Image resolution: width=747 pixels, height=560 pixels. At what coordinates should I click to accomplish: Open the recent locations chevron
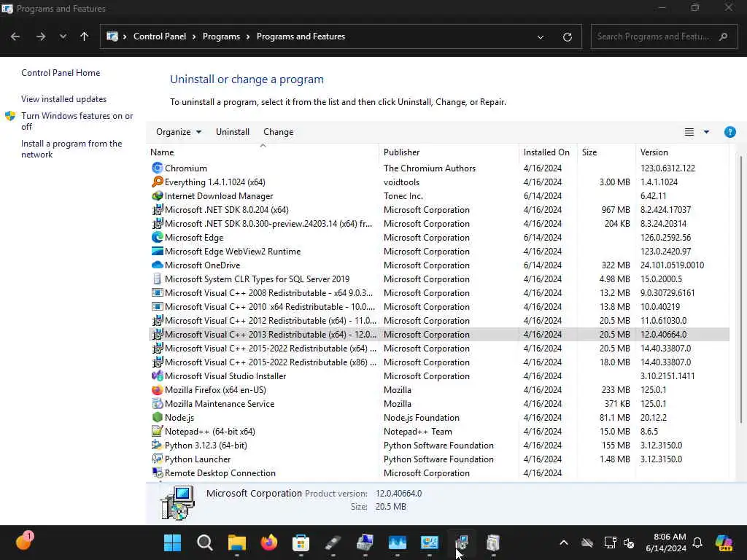point(63,36)
